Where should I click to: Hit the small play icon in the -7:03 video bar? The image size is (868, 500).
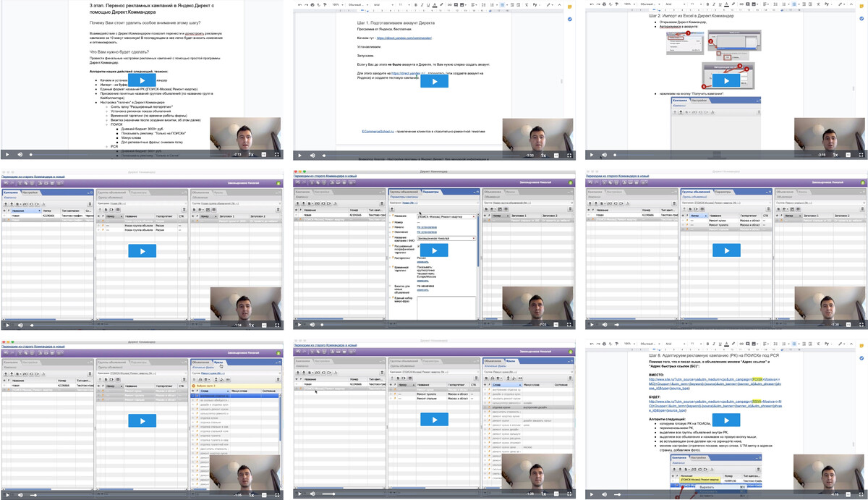pyautogui.click(x=299, y=325)
